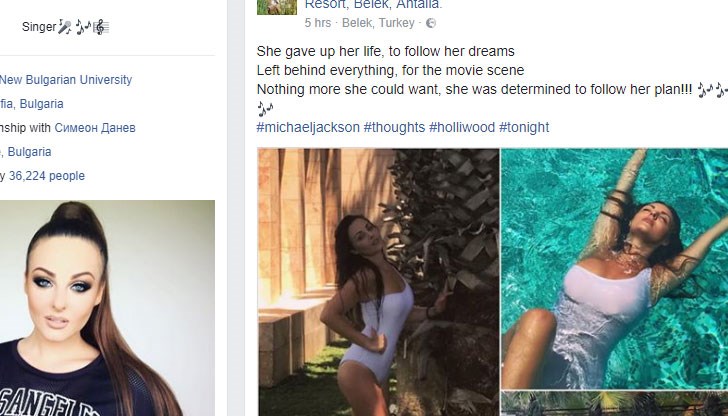Open the #thoughts hashtag
Screen dimensions: 728x416
point(393,127)
